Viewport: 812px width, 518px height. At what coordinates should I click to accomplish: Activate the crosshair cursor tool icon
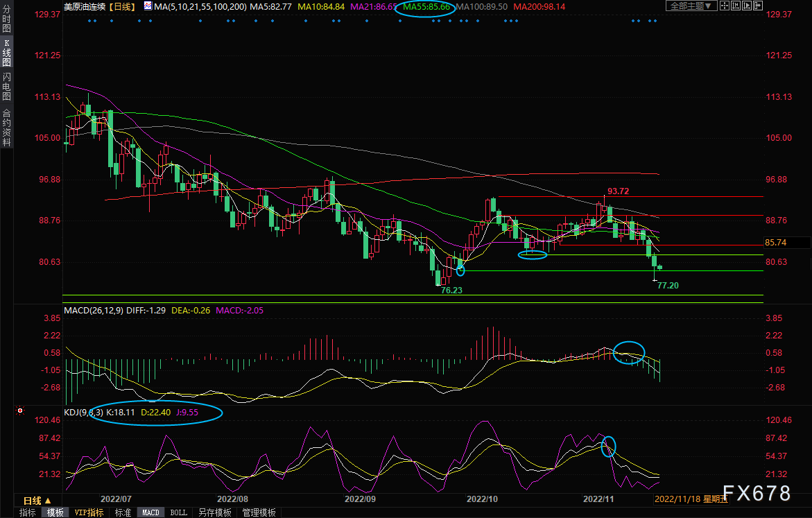click(x=725, y=6)
